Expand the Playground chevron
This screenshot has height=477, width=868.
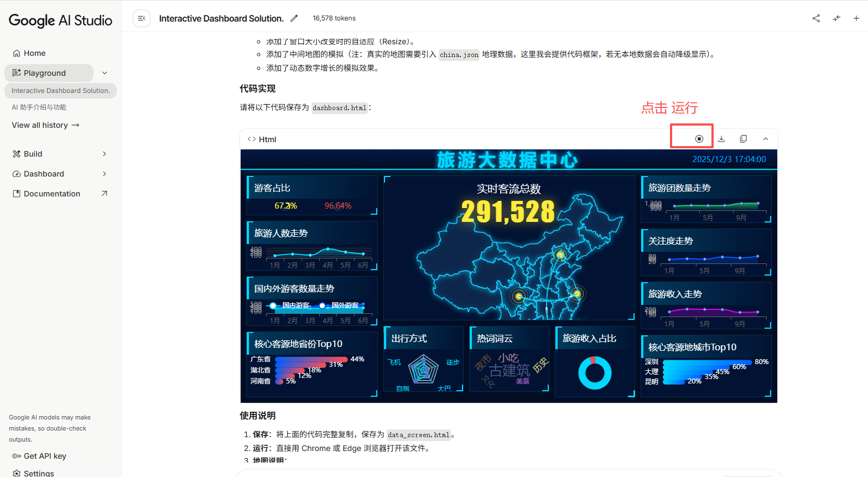105,73
